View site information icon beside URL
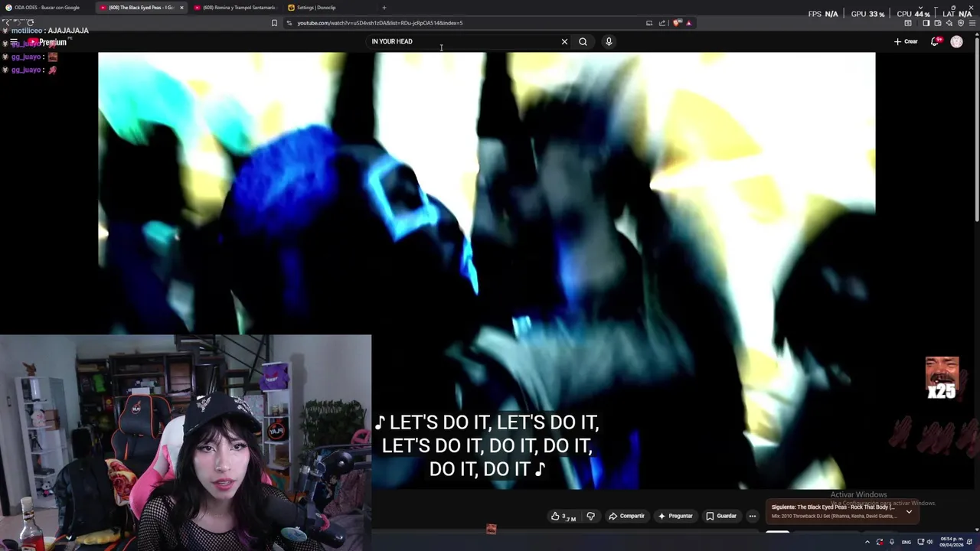 (x=289, y=23)
